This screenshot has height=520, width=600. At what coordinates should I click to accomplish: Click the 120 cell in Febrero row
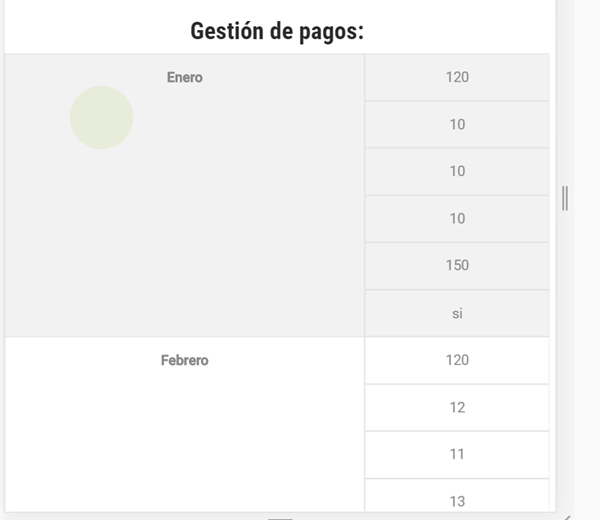pyautogui.click(x=457, y=360)
